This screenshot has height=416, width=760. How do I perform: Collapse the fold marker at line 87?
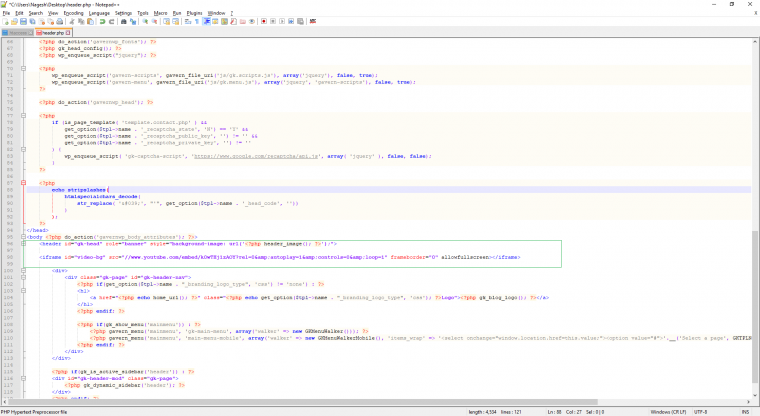pos(23,184)
